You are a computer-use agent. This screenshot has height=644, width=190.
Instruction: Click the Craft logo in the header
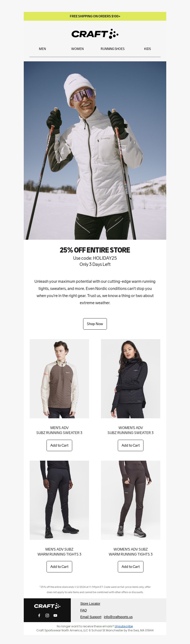coord(95,34)
